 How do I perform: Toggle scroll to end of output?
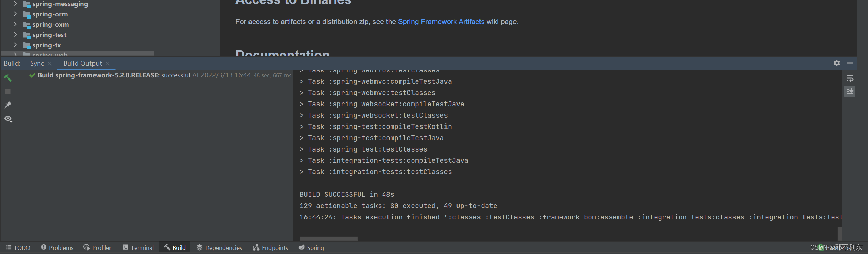pos(850,92)
